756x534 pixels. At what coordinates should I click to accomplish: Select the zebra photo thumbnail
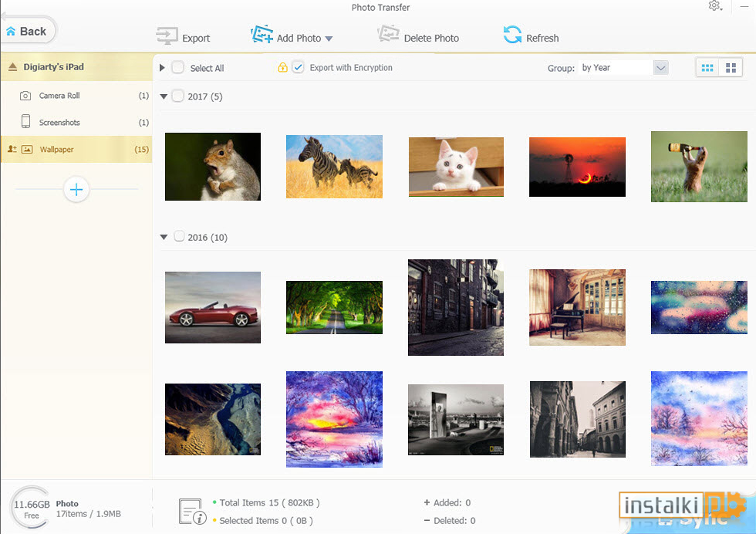334,167
